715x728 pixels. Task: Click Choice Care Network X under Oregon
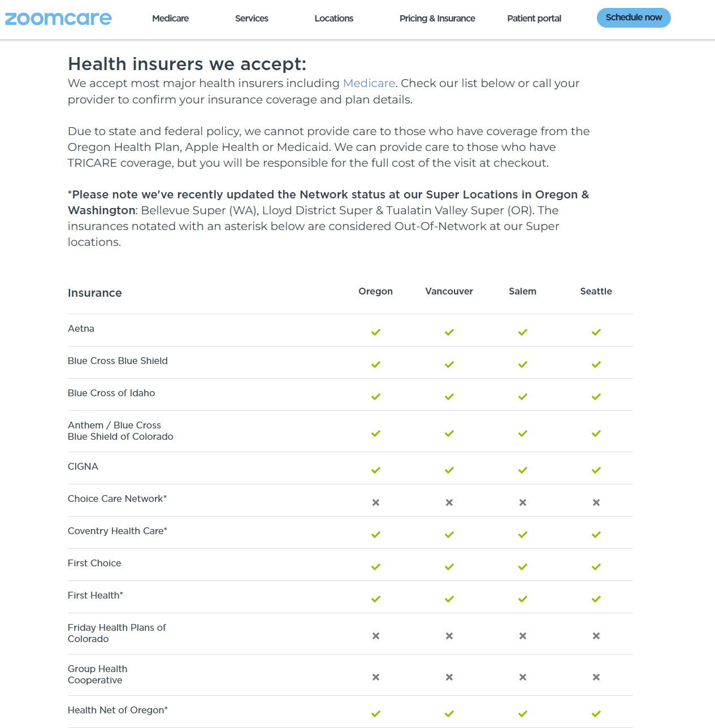pyautogui.click(x=376, y=502)
